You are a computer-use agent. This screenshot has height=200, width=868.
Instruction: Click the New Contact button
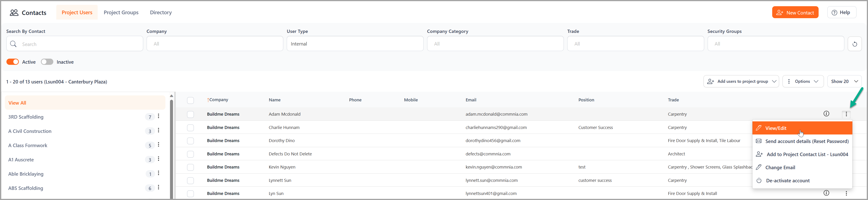click(795, 12)
